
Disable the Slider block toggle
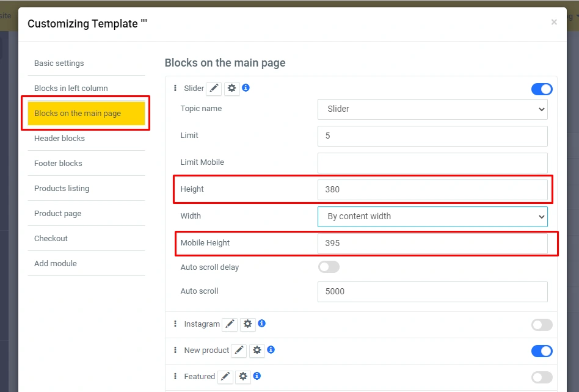coord(542,89)
